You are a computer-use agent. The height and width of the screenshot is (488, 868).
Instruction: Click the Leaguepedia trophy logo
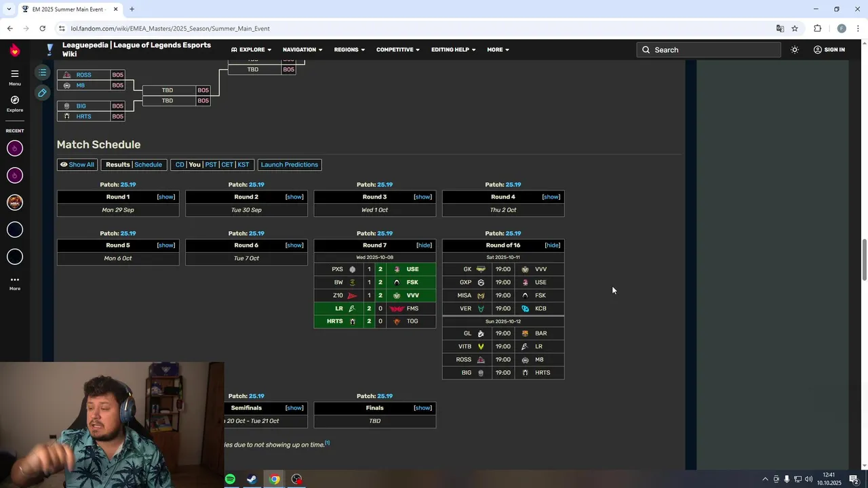(50, 49)
